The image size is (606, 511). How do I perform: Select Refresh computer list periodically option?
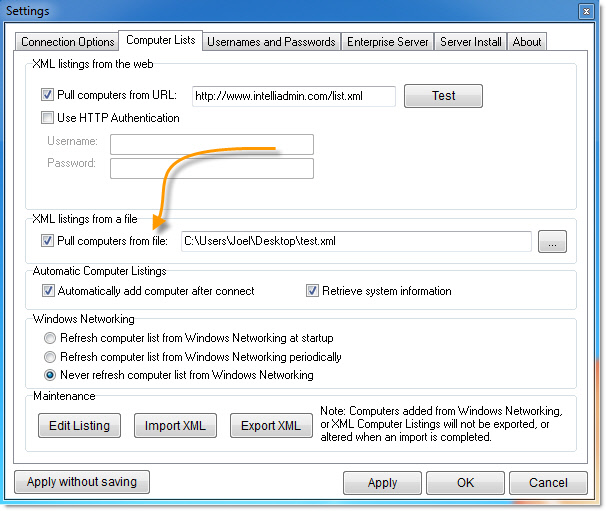click(x=50, y=356)
